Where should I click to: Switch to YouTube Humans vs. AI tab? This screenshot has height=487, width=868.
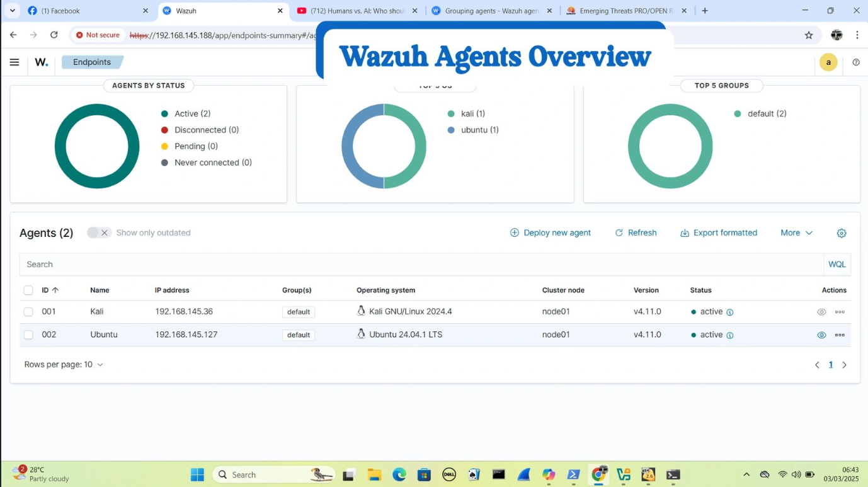[x=357, y=11]
